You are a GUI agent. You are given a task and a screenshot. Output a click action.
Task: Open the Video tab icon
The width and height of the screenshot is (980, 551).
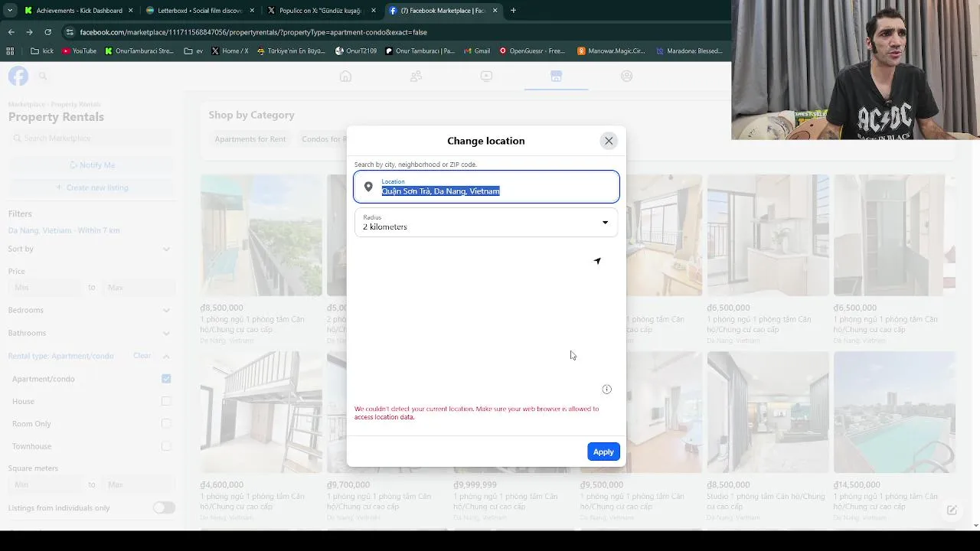pyautogui.click(x=486, y=76)
